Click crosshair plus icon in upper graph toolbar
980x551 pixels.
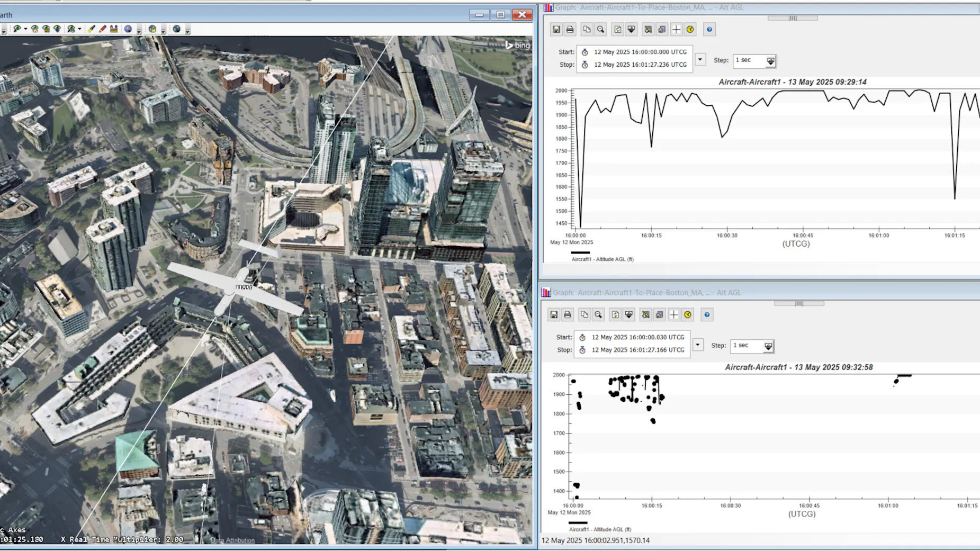click(676, 30)
